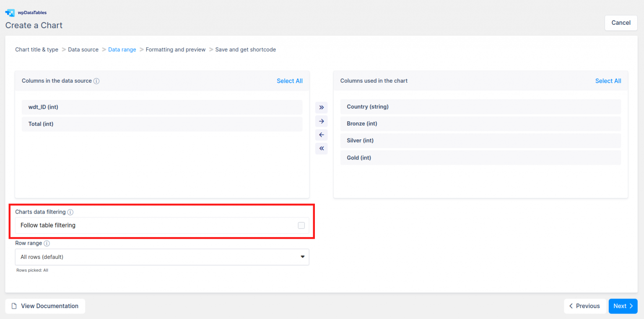Click the add selected column right-arrow icon

point(321,121)
